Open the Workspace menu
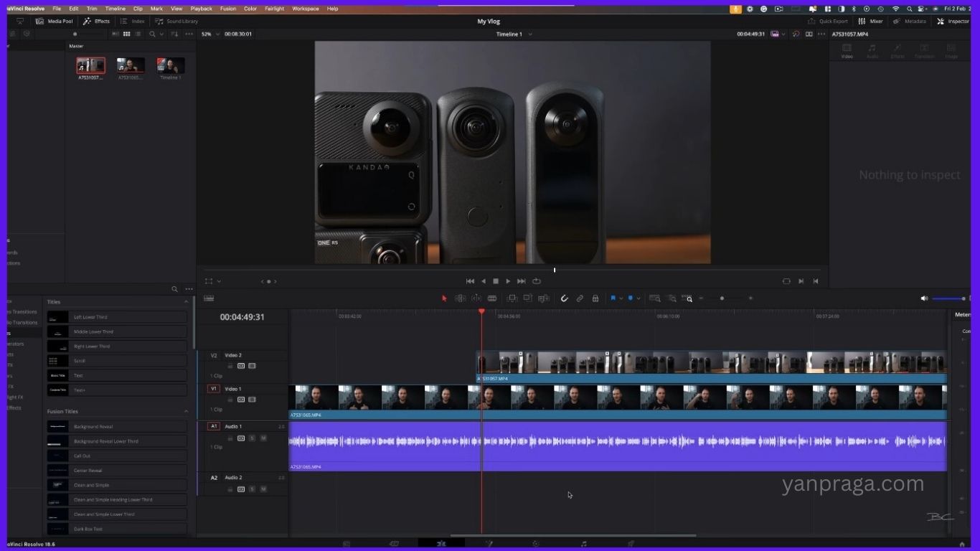 tap(306, 9)
